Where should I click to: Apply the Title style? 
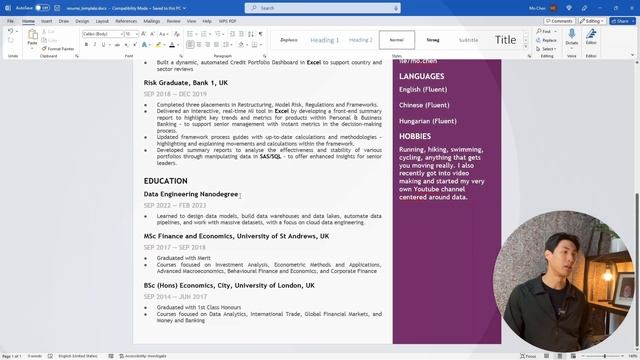pyautogui.click(x=505, y=40)
